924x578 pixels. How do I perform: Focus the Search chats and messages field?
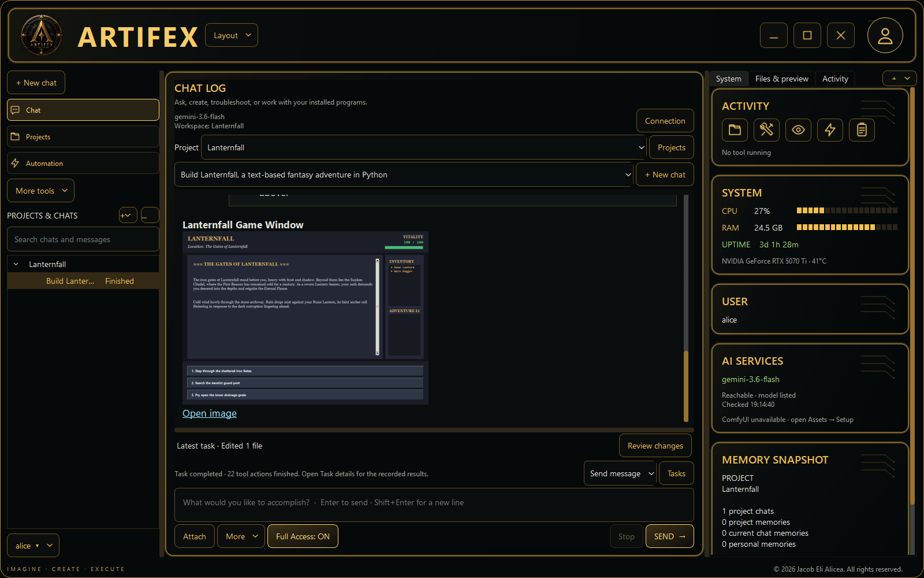click(x=83, y=239)
